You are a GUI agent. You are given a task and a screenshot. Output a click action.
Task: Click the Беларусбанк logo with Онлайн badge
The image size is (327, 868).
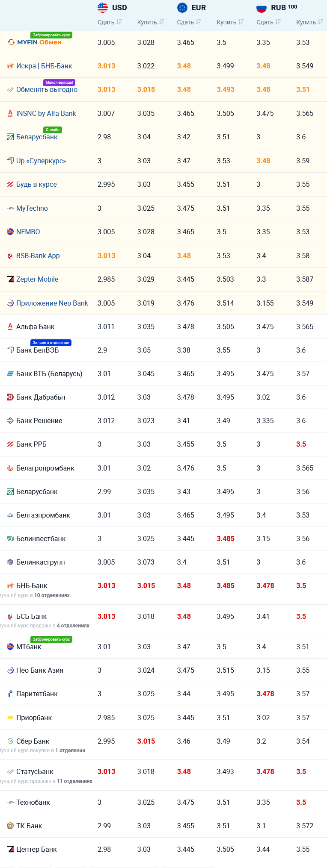point(10,137)
